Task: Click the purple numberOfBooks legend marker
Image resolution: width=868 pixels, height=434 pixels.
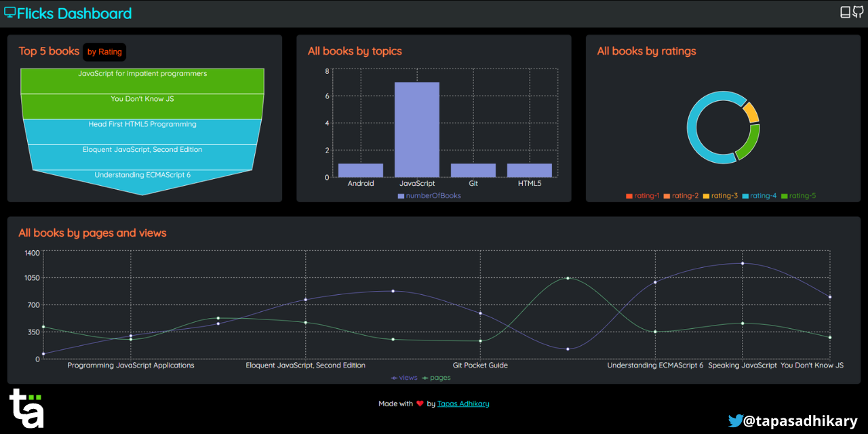Action: 400,195
